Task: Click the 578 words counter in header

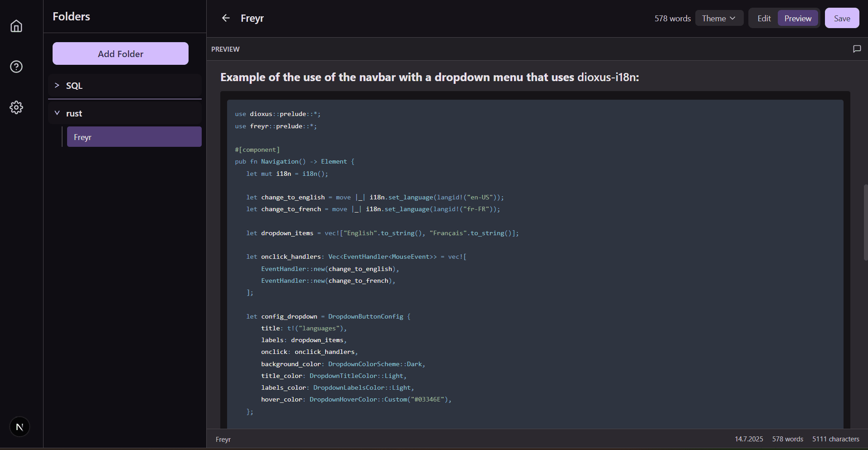Action: [673, 19]
